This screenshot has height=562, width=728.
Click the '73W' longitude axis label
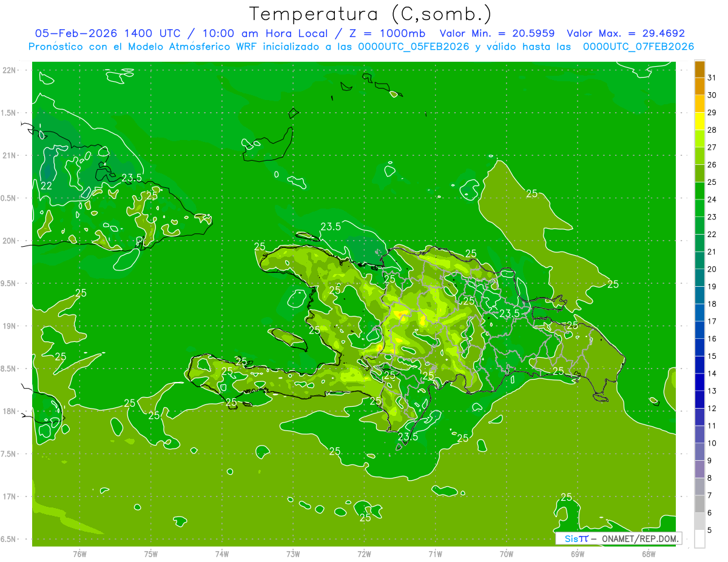pyautogui.click(x=293, y=554)
